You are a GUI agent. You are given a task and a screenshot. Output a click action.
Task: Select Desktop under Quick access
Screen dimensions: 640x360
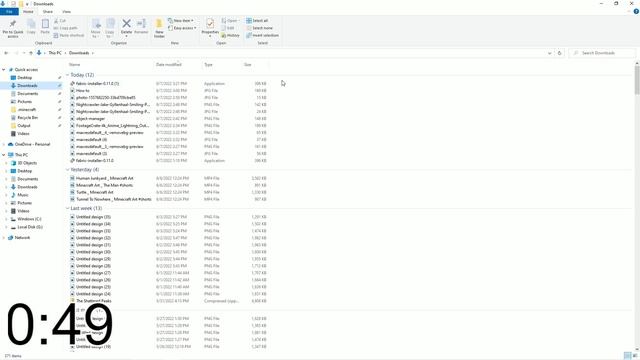[x=24, y=78]
